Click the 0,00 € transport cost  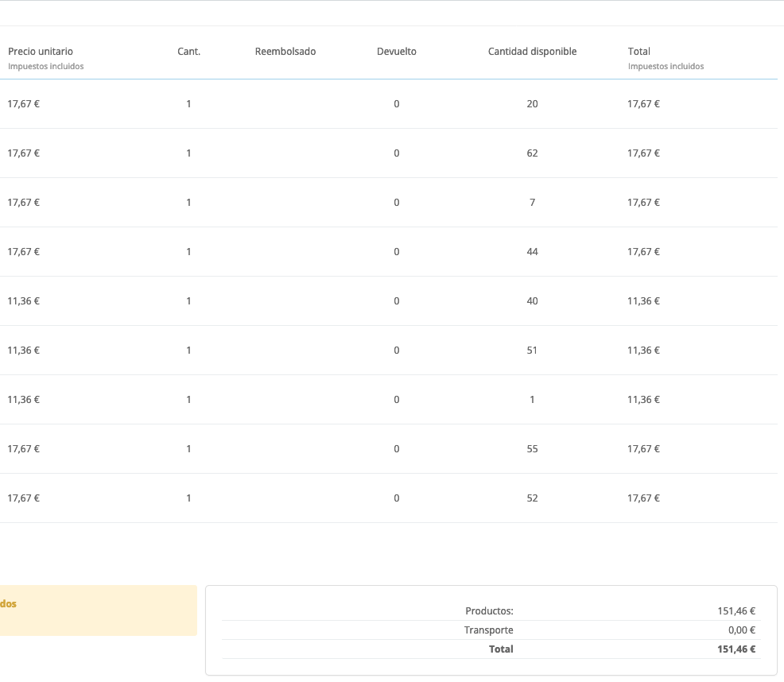(741, 630)
